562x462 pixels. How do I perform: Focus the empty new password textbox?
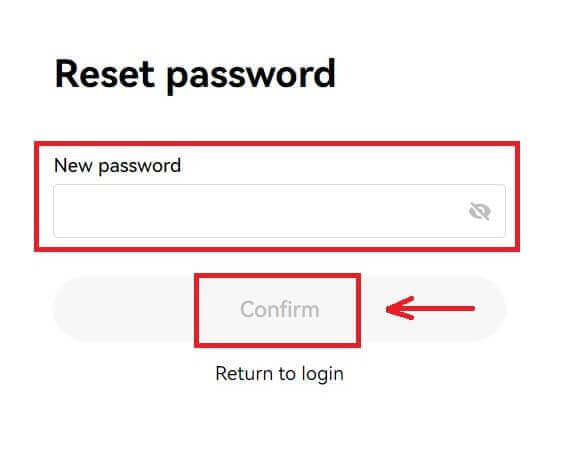pyautogui.click(x=279, y=211)
